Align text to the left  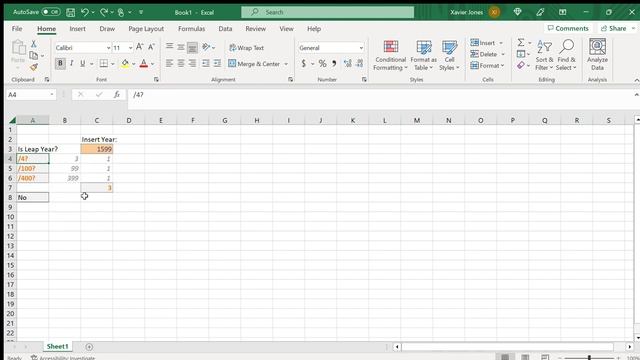tap(169, 63)
